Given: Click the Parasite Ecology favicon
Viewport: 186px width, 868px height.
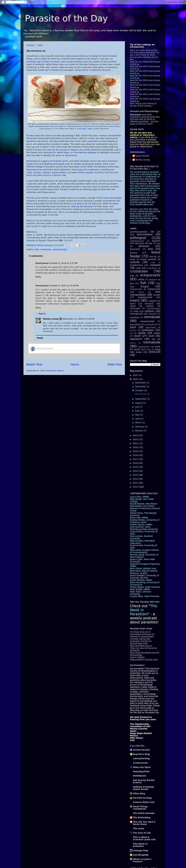Looking at the screenshot, I should pos(131,798).
